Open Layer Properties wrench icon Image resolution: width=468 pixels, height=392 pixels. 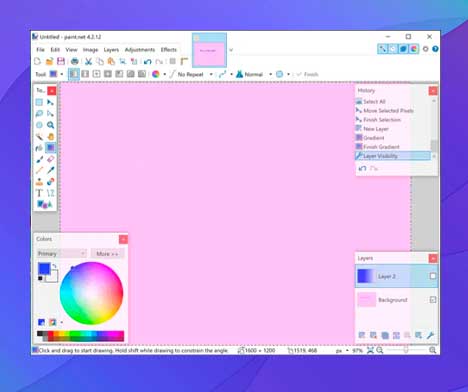click(x=430, y=335)
